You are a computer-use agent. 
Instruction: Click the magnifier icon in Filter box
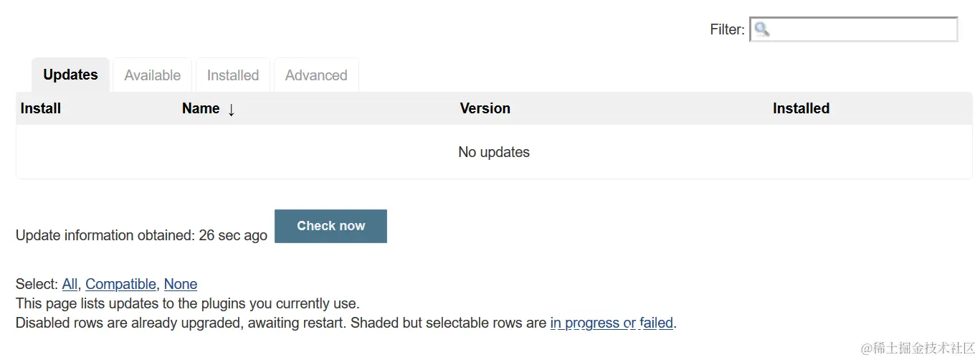tap(762, 29)
